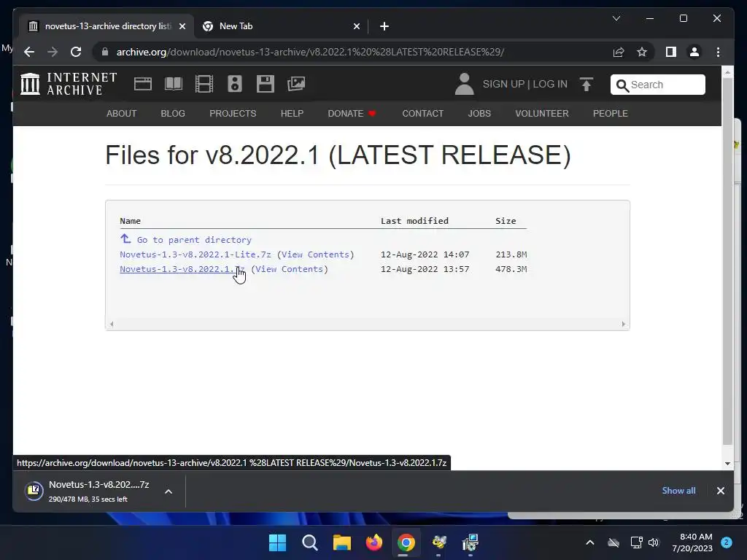The image size is (747, 560).
Task: Open the HELP menu item
Action: (292, 113)
